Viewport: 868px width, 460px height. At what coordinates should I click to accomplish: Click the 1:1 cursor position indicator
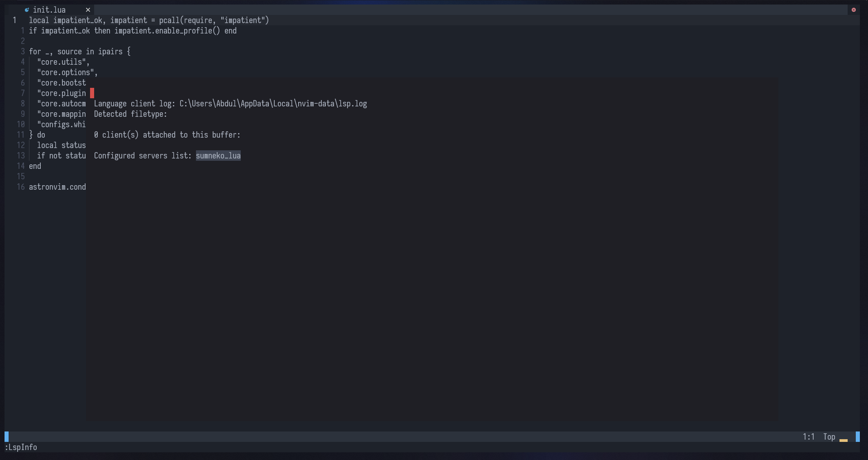809,436
